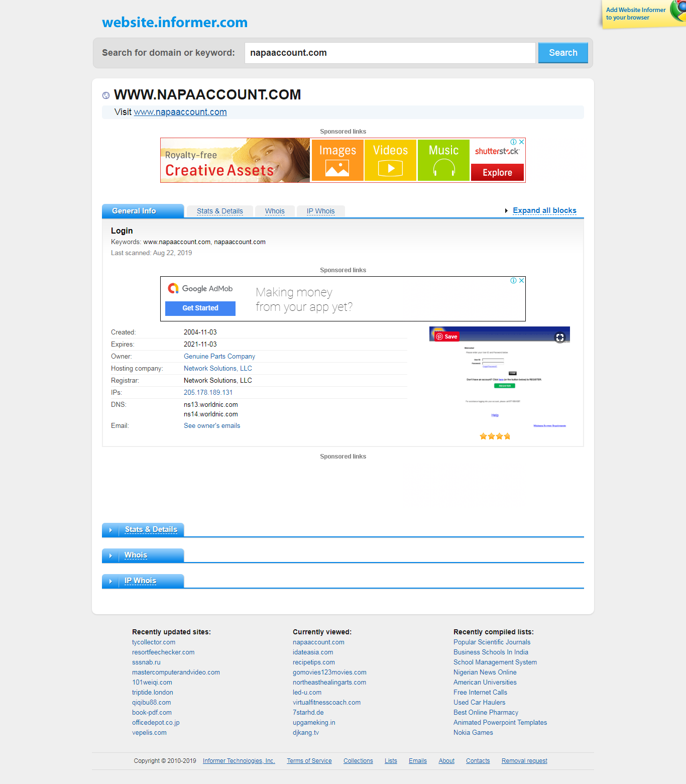Click the Pinterest Save button on screenshot
686x784 pixels.
click(446, 337)
